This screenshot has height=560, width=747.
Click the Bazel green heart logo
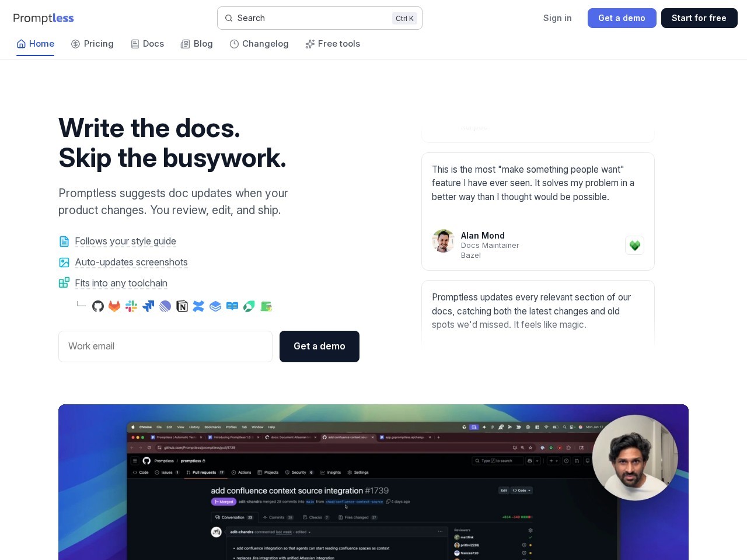tap(635, 246)
